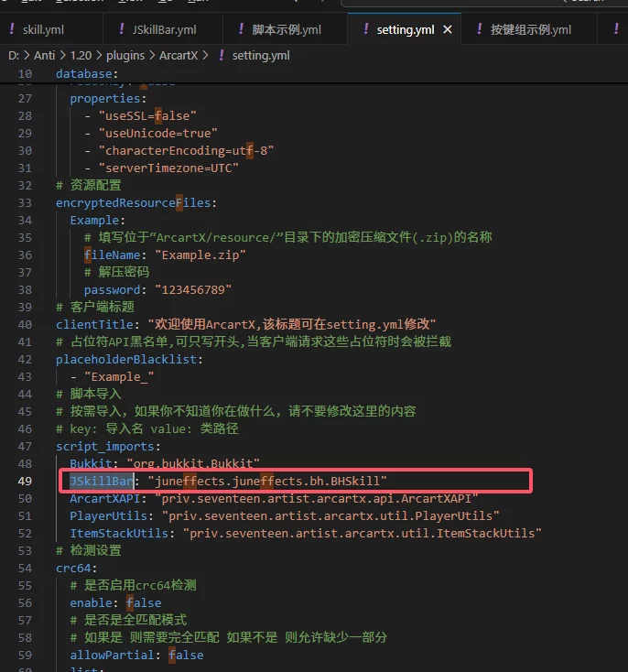Click the "juneffects.juneffects.bh.BHSkill" string

pyautogui.click(x=267, y=482)
